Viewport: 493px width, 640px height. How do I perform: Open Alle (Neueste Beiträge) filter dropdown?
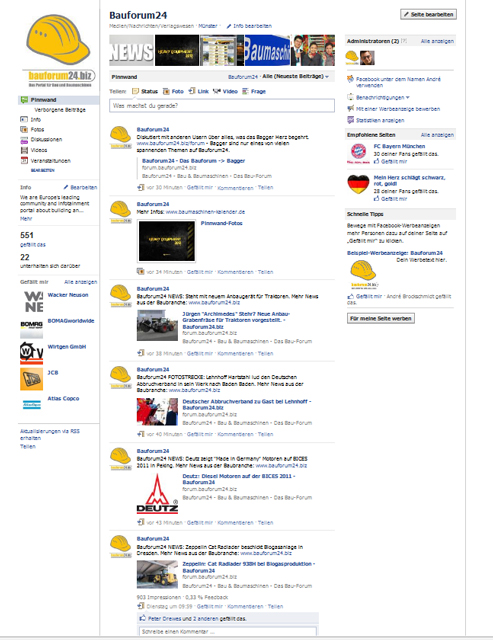[295, 76]
